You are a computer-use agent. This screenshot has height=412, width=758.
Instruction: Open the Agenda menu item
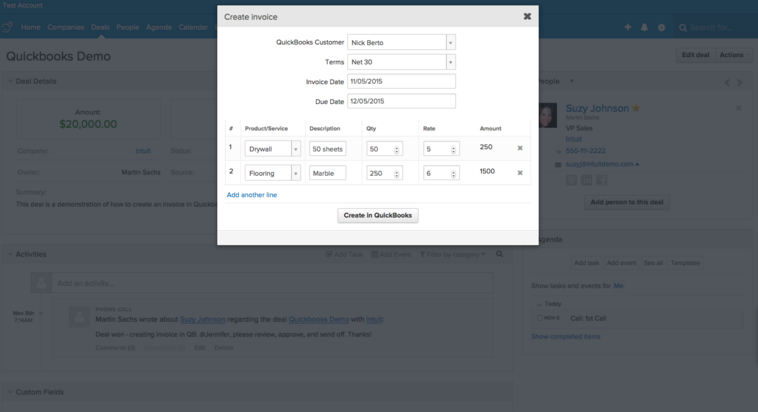[159, 27]
